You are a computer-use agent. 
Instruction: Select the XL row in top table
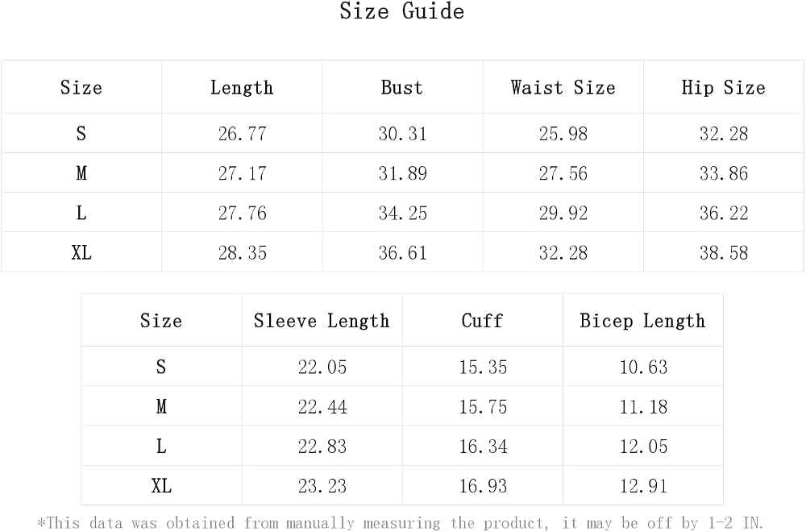pos(402,252)
